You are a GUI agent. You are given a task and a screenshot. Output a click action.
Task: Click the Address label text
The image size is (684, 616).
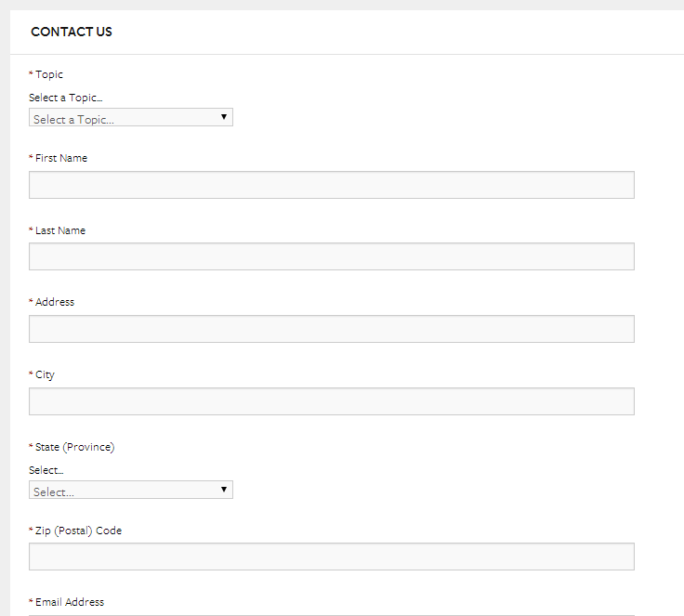(x=55, y=302)
